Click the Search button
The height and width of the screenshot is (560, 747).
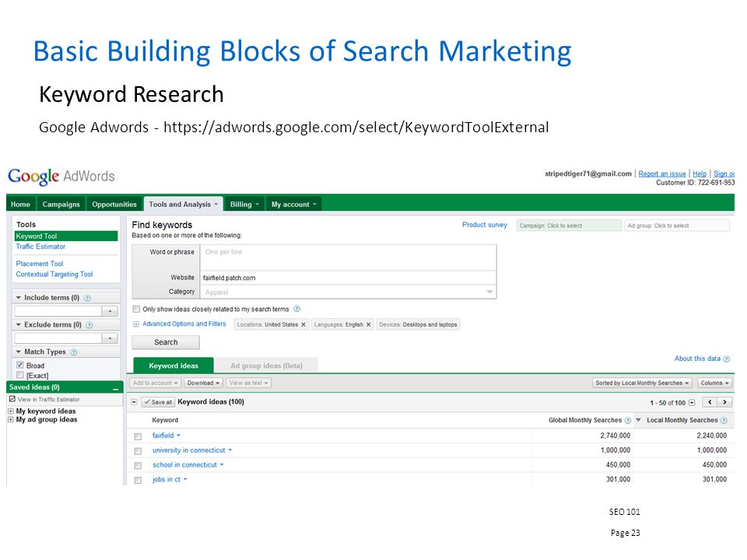click(166, 342)
